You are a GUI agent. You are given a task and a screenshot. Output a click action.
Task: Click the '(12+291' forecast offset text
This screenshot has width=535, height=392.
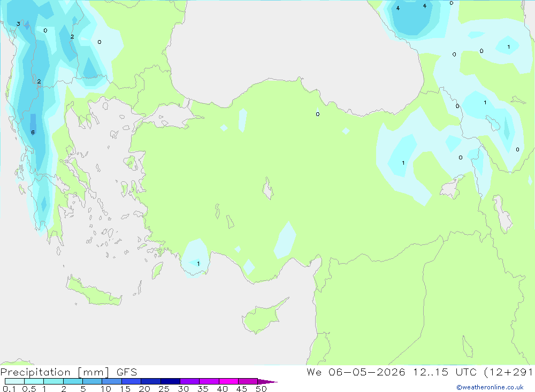point(509,372)
